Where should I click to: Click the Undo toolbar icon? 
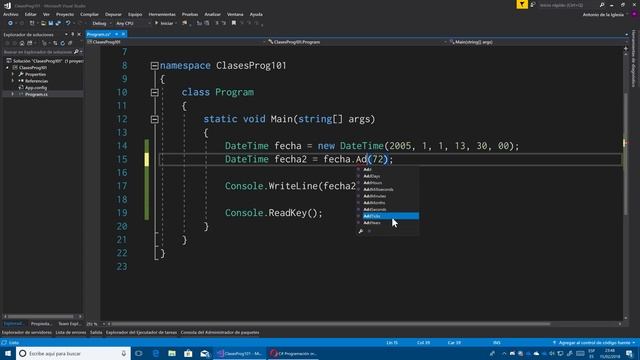[68, 23]
